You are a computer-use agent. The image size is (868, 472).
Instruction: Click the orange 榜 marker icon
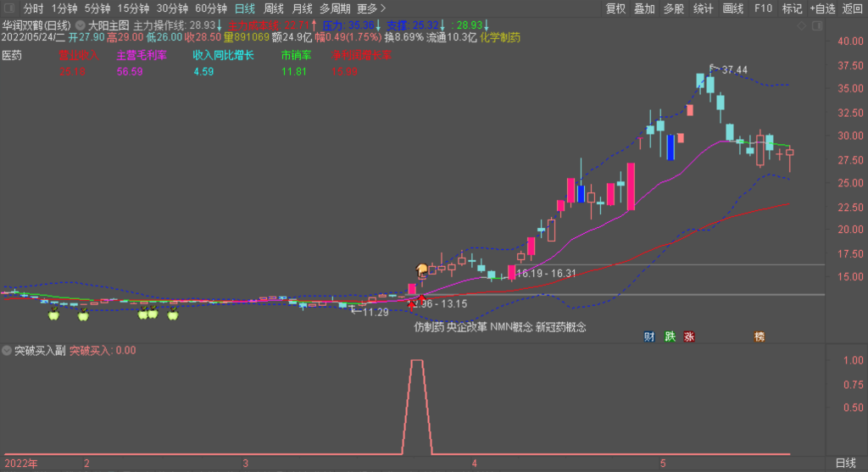(x=759, y=336)
